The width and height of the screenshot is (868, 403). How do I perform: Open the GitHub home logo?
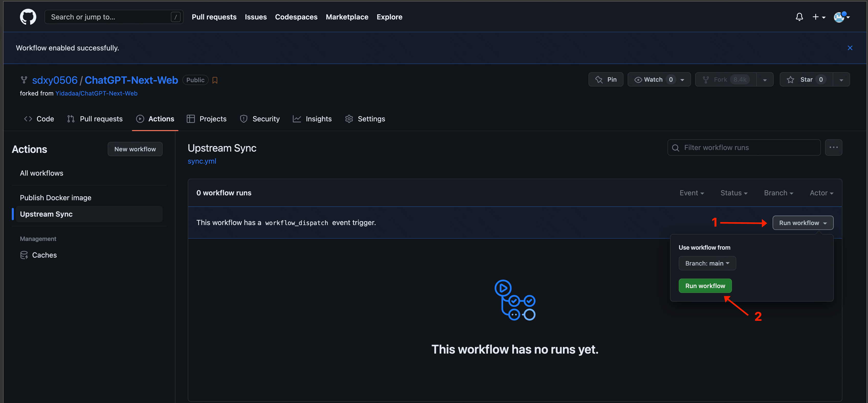[x=28, y=17]
